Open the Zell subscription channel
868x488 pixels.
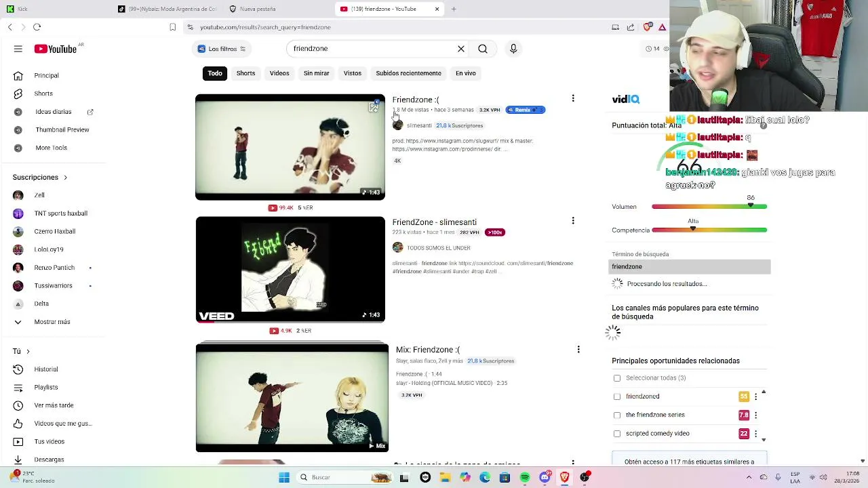tap(39, 195)
